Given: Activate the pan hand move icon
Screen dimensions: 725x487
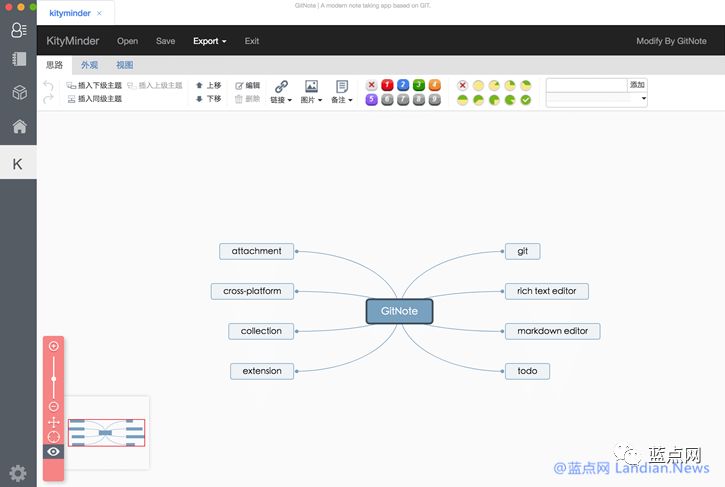Looking at the screenshot, I should (54, 422).
